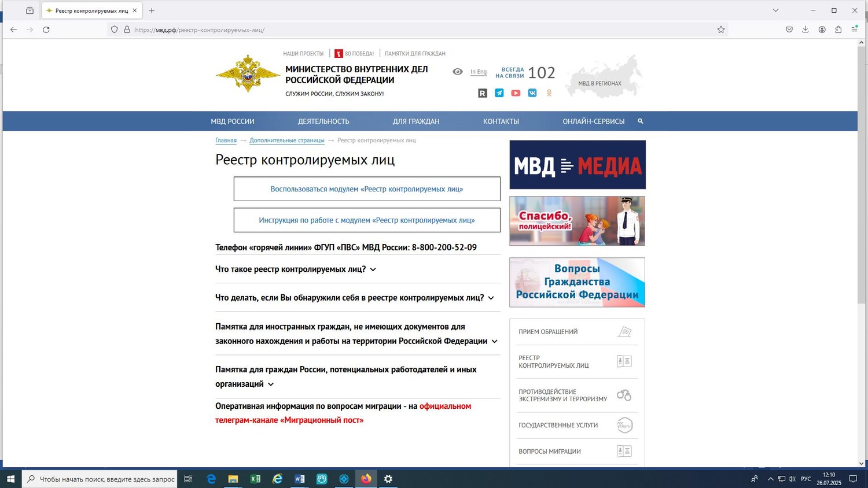Expand 'Что такое реестр контролируемых лиц?'
This screenshot has width=868, height=488.
pos(296,269)
